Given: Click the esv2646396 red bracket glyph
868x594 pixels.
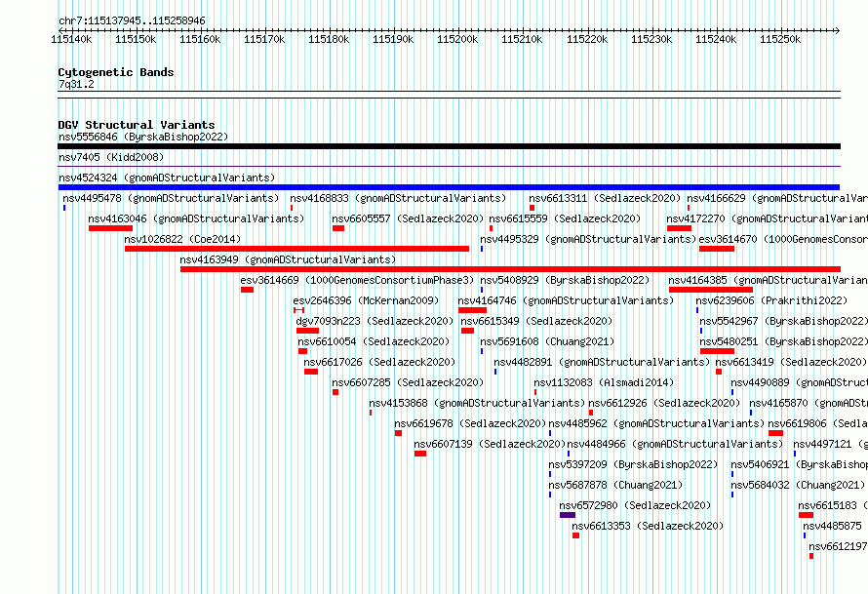Looking at the screenshot, I should (299, 310).
